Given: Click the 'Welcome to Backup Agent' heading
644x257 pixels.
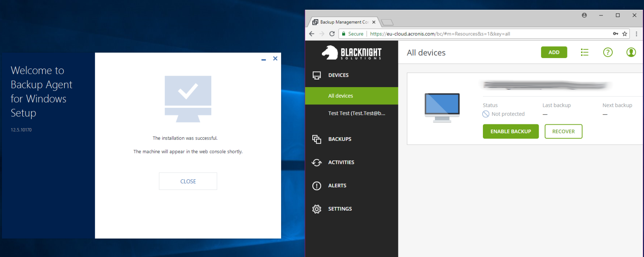Looking at the screenshot, I should tap(41, 92).
